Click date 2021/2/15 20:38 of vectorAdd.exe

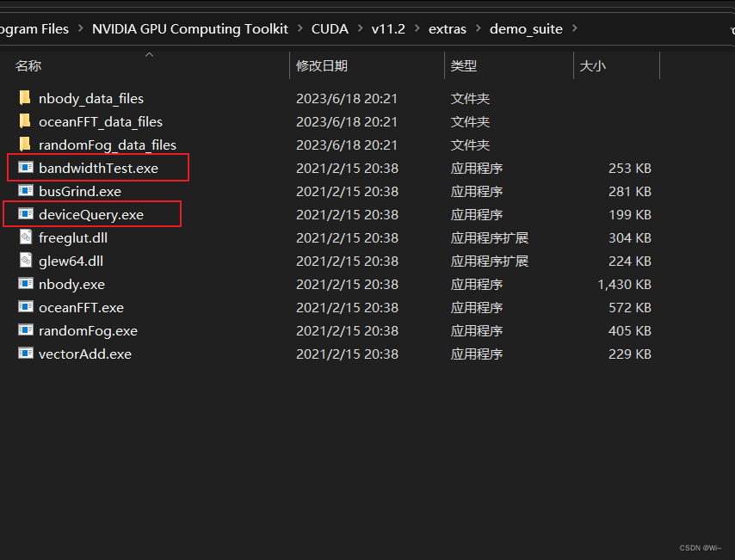347,354
